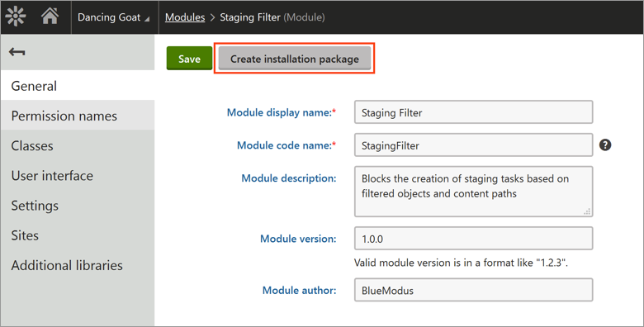Click the Staging Filter breadcrumb text
The width and height of the screenshot is (644, 327).
[249, 17]
